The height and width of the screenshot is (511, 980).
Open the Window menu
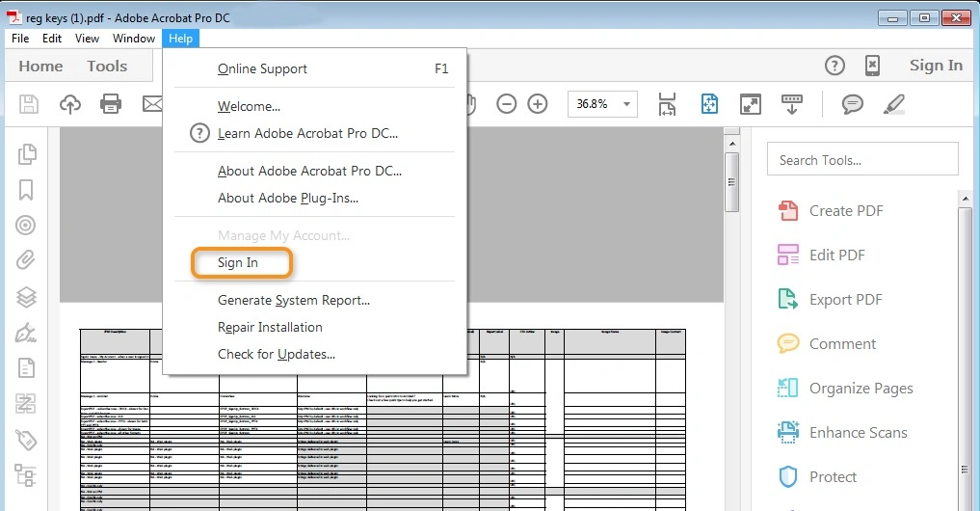[x=134, y=39]
